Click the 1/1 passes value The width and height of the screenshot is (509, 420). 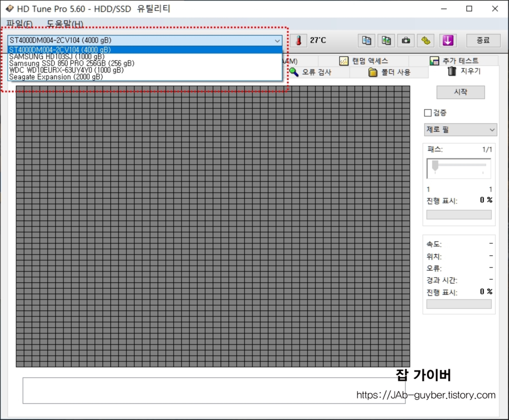point(487,150)
